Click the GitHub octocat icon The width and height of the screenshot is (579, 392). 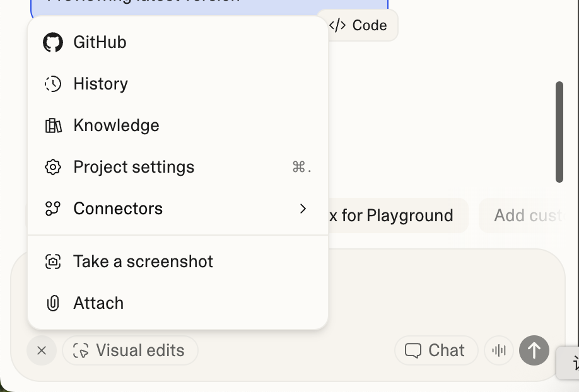(53, 42)
